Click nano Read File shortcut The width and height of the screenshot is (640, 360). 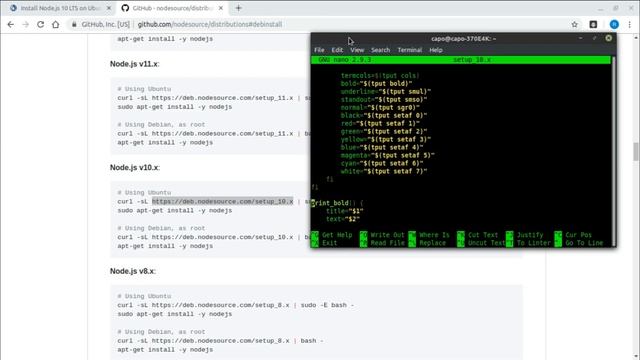pyautogui.click(x=382, y=243)
